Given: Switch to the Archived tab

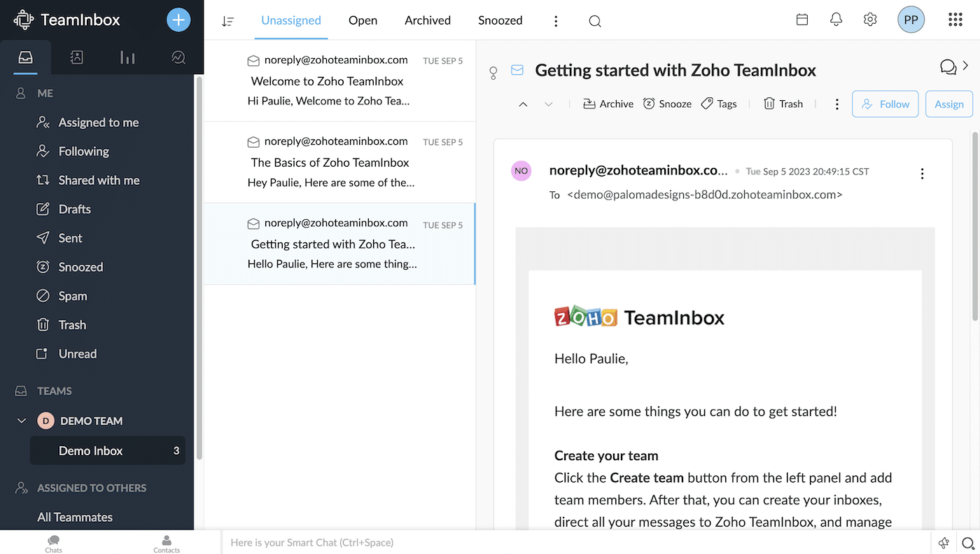Looking at the screenshot, I should tap(427, 20).
